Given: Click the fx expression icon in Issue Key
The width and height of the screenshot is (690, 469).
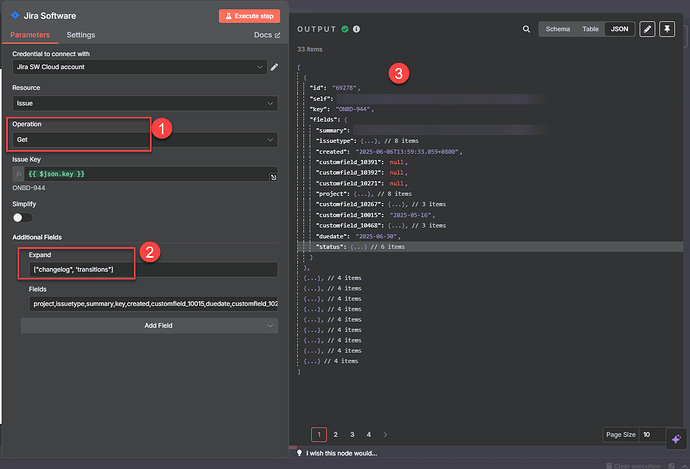Looking at the screenshot, I should [x=18, y=174].
